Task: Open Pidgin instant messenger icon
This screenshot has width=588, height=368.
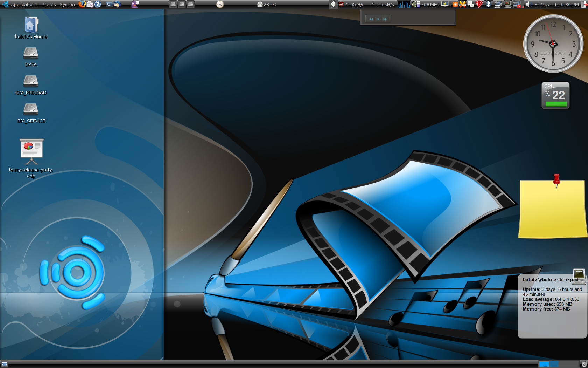Action: pos(134,4)
